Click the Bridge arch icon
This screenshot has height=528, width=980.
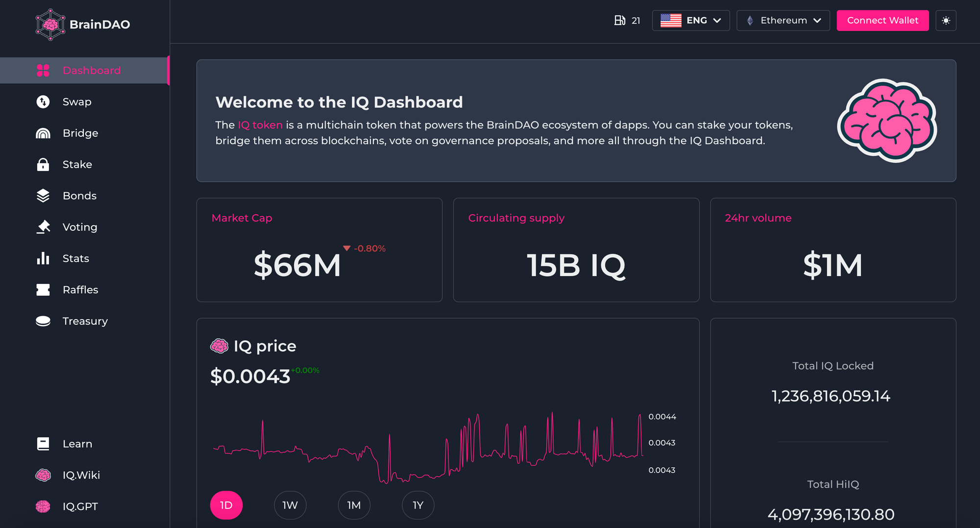click(43, 133)
